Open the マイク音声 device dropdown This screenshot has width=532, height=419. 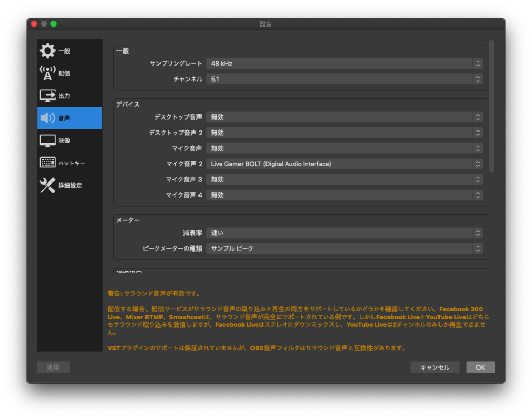click(344, 148)
